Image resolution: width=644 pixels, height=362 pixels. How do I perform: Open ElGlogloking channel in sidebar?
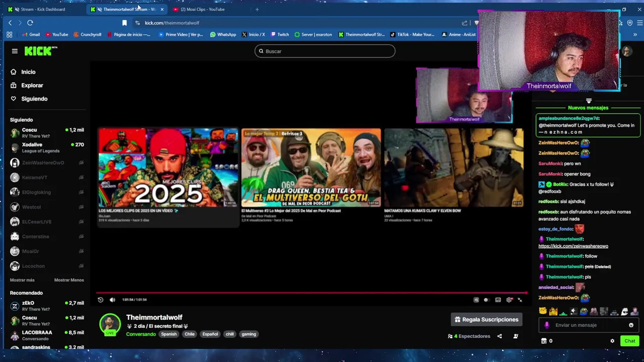click(47, 192)
